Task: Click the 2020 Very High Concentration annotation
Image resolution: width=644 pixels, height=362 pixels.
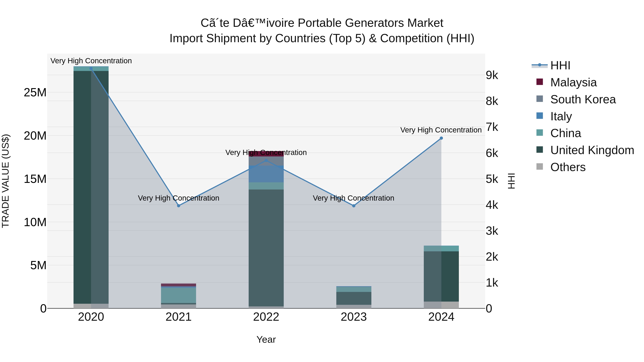Action: click(91, 61)
